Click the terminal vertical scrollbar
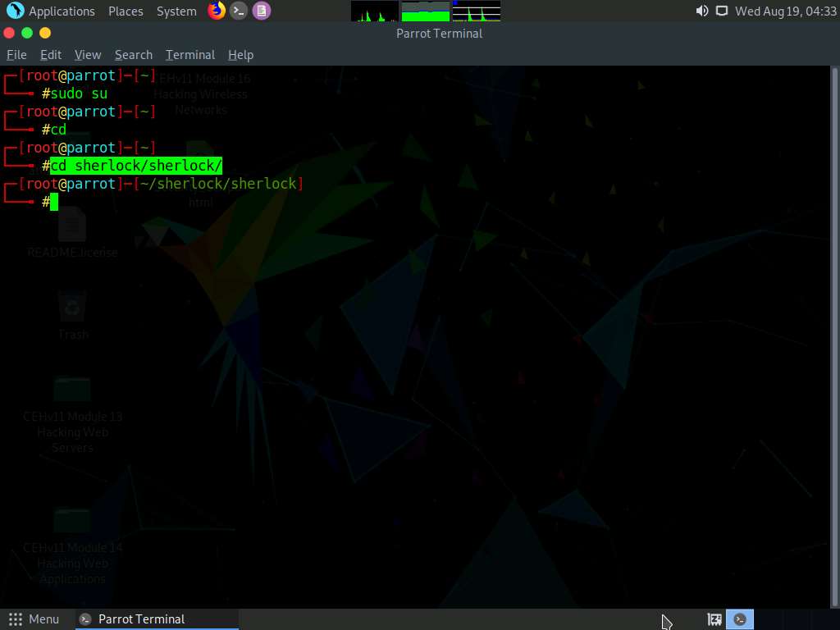This screenshot has height=630, width=840. (834, 337)
